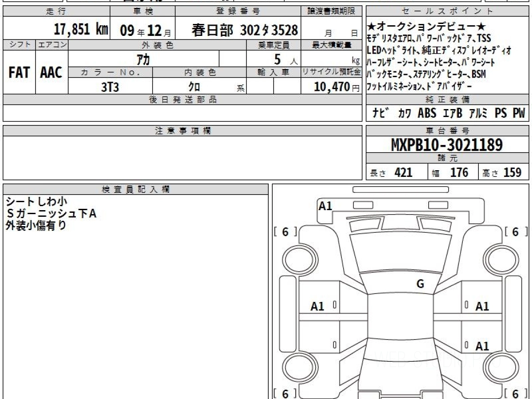
Task: Click the ABS equipment mark
Action: tap(426, 113)
